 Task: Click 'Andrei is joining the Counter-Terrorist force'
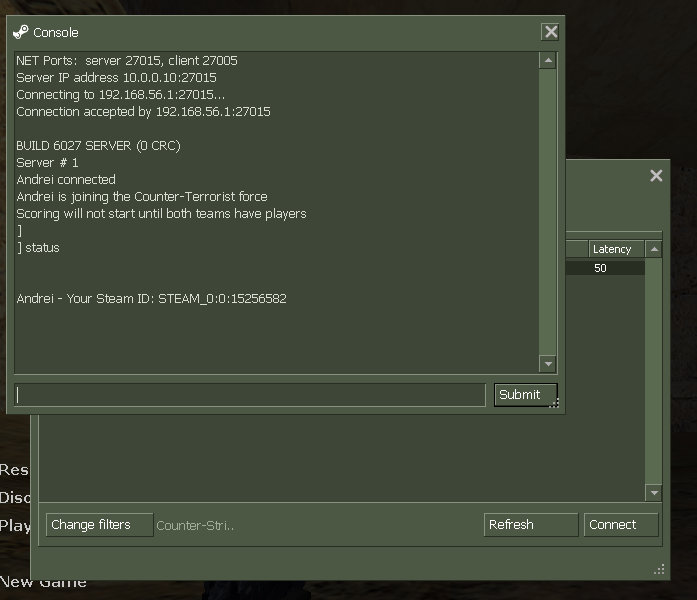click(x=142, y=196)
